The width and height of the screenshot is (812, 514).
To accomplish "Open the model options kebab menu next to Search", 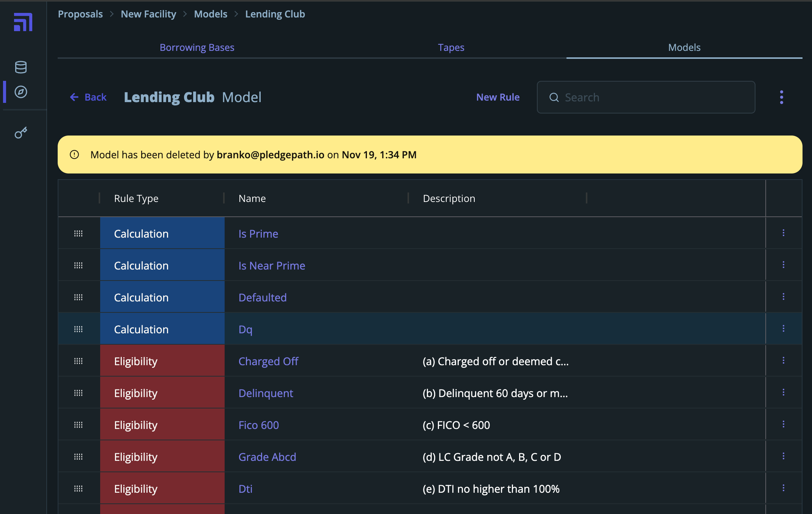I will click(781, 97).
